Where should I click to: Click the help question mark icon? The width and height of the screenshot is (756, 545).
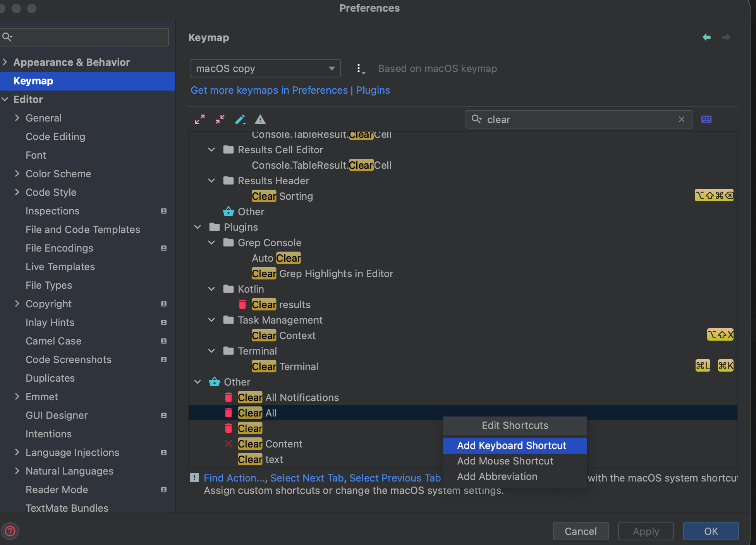click(x=10, y=531)
